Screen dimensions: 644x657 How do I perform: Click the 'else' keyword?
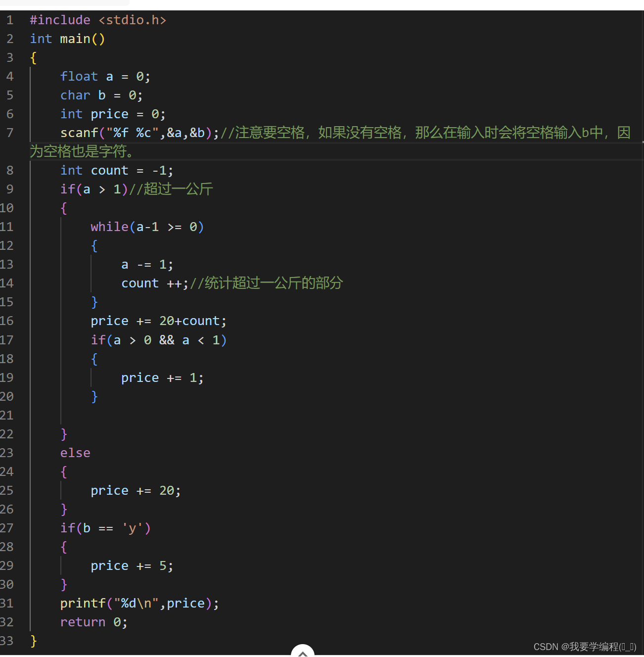click(x=75, y=453)
